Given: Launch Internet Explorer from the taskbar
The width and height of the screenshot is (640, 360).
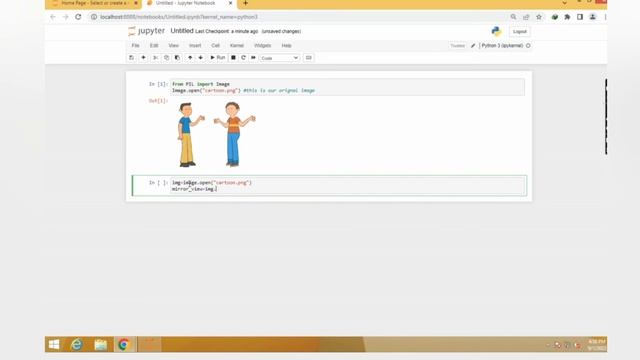Looking at the screenshot, I should (77, 344).
